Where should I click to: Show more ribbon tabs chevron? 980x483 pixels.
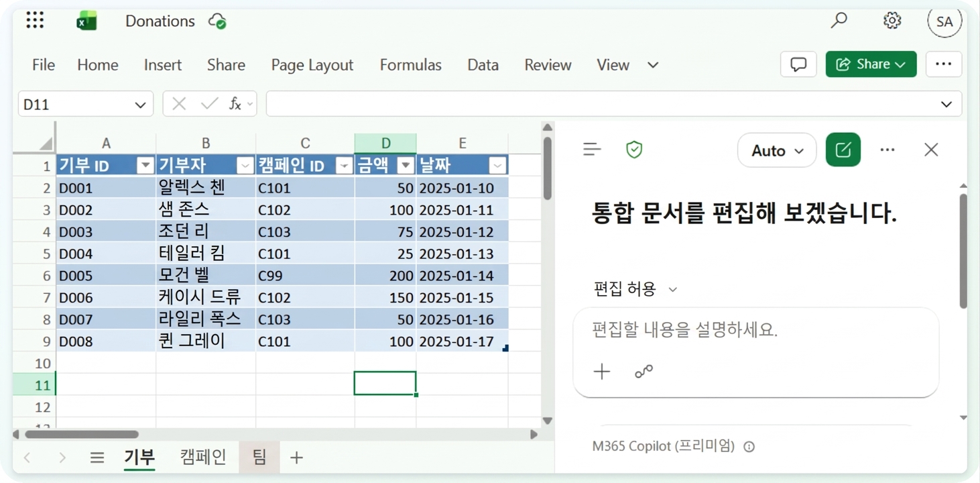coord(653,65)
